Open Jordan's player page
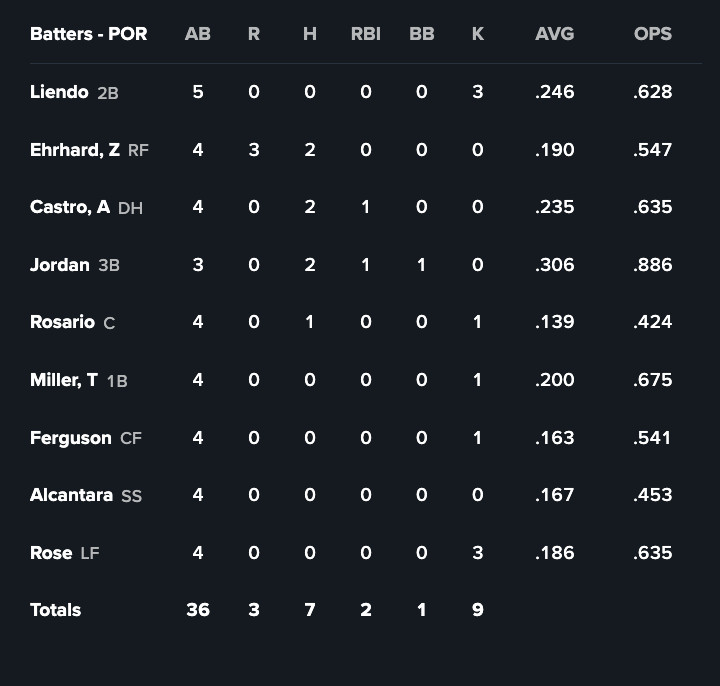Viewport: 720px width, 686px height. tap(60, 265)
